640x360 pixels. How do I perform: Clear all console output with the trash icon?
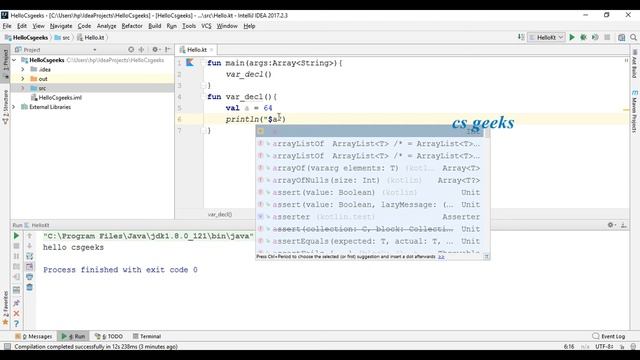coord(29,287)
